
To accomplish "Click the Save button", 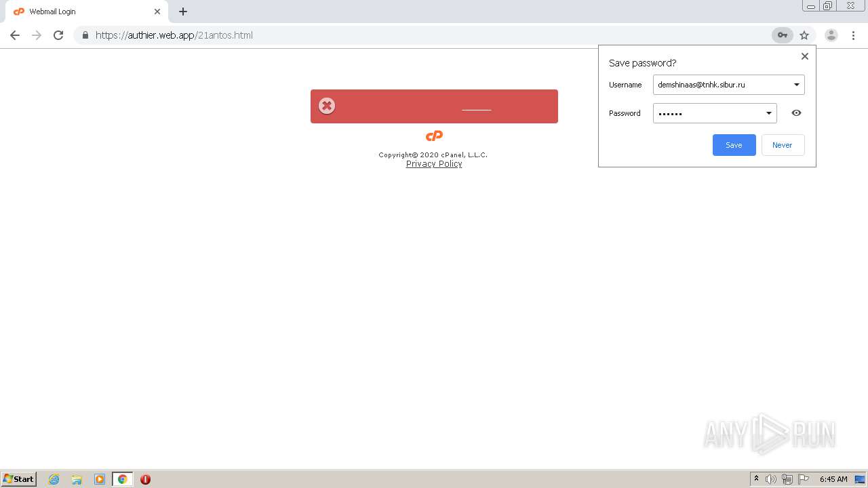I will point(734,145).
